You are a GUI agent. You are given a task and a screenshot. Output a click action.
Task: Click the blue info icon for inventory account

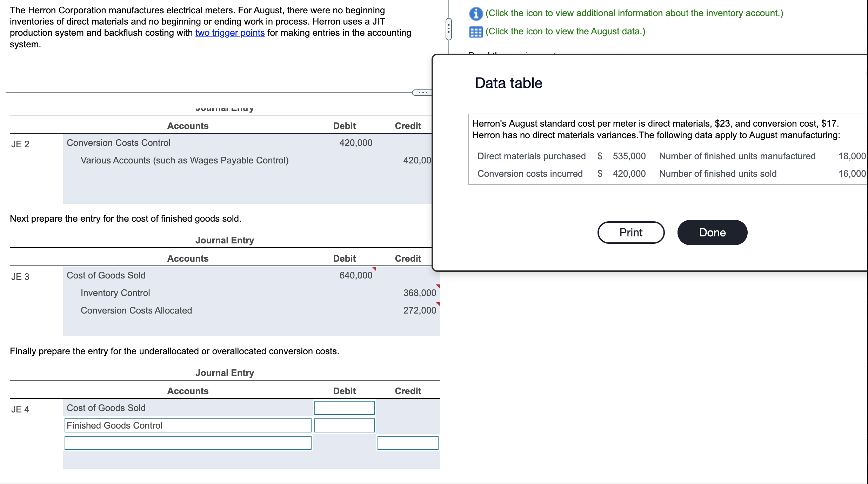tap(475, 14)
